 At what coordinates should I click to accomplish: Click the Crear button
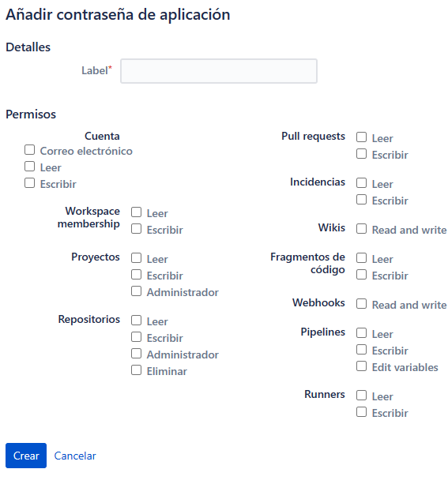pos(26,456)
